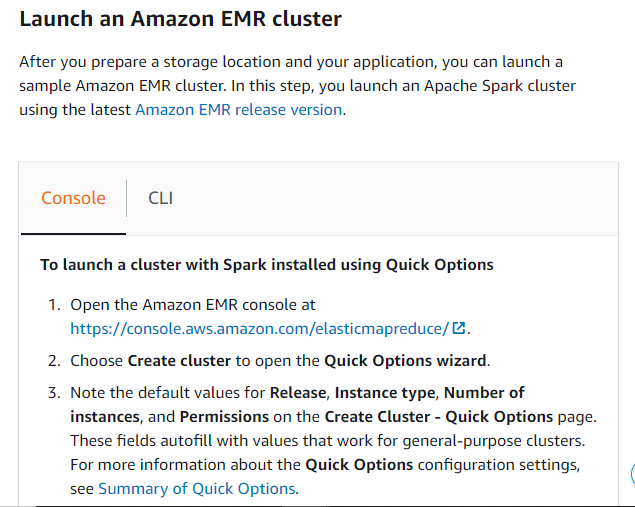
Task: Click the 'To launch a cluster with Spark' subheading
Action: [x=267, y=265]
